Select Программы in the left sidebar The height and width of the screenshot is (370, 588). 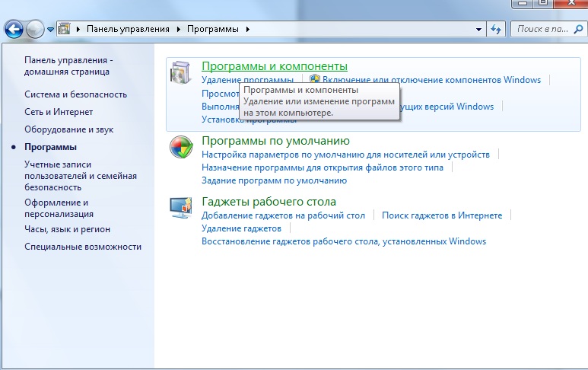click(x=51, y=147)
